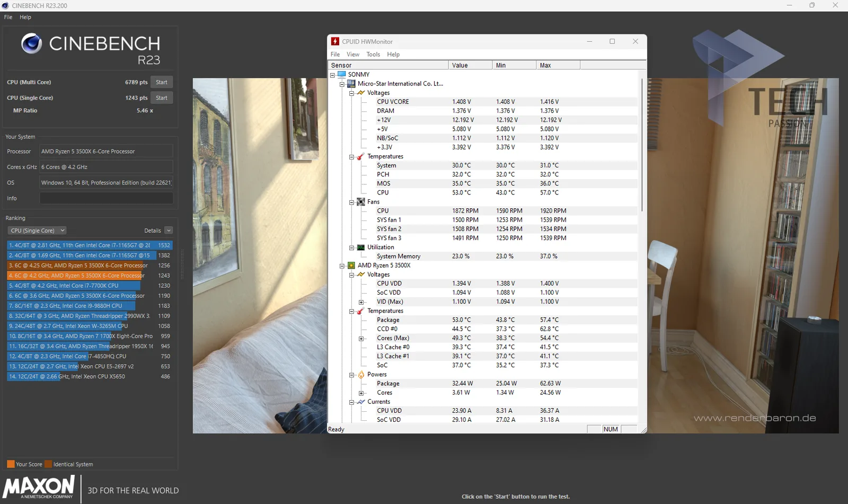Click the empty Info text field
848x504 pixels.
tap(107, 198)
